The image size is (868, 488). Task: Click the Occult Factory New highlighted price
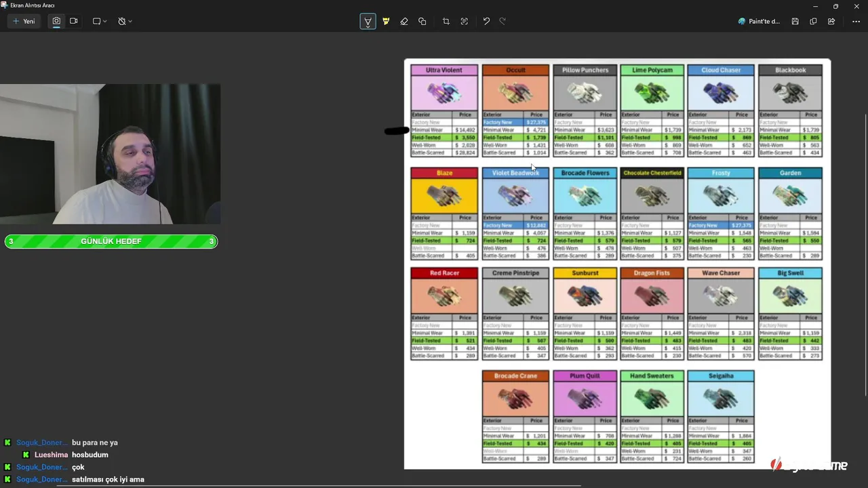(x=536, y=123)
